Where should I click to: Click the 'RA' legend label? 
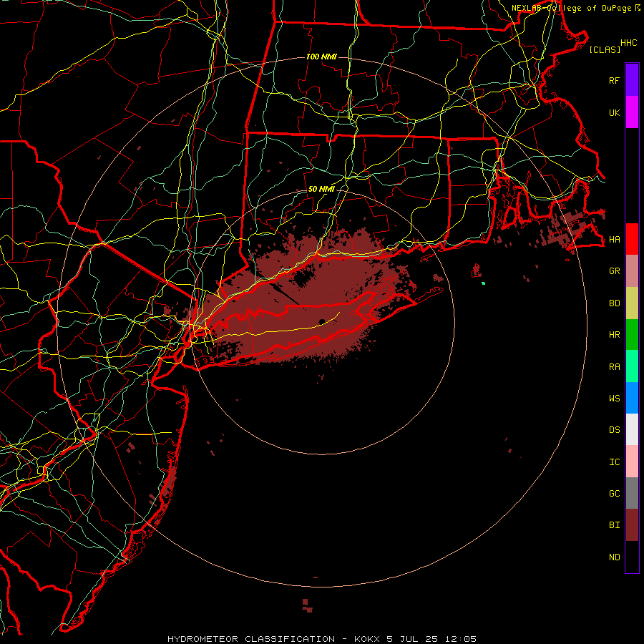(615, 367)
